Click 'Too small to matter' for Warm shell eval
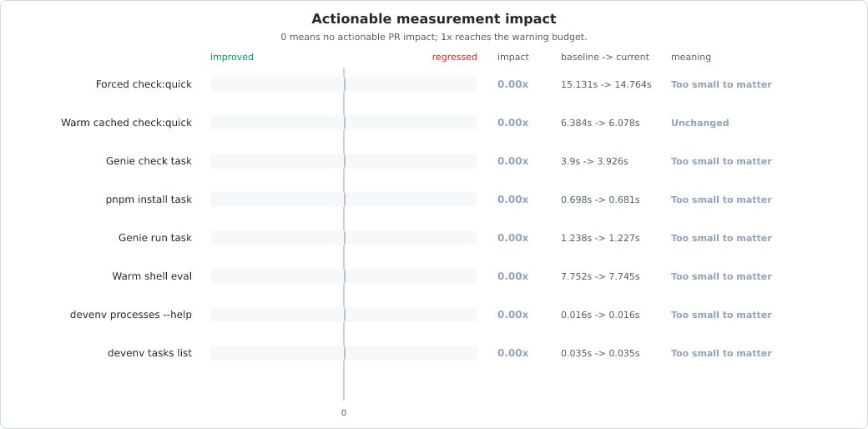The height and width of the screenshot is (429, 868). point(721,276)
